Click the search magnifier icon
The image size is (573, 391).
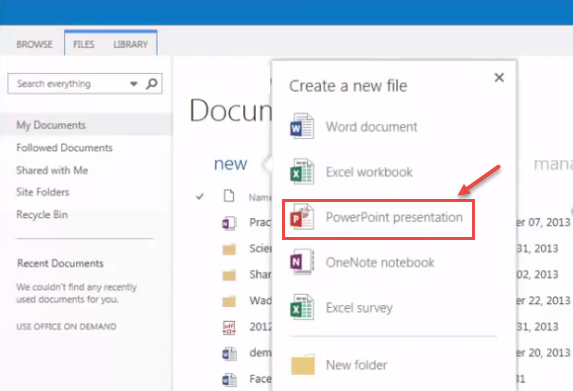(x=152, y=84)
